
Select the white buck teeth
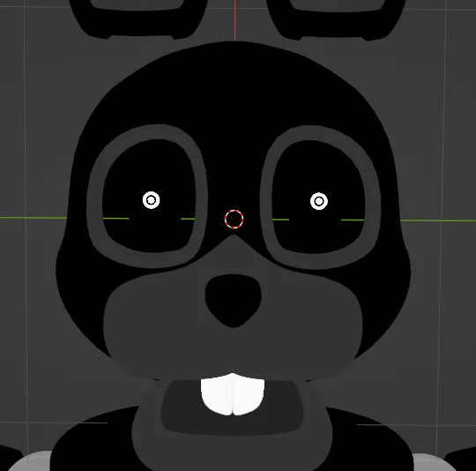click(x=233, y=394)
